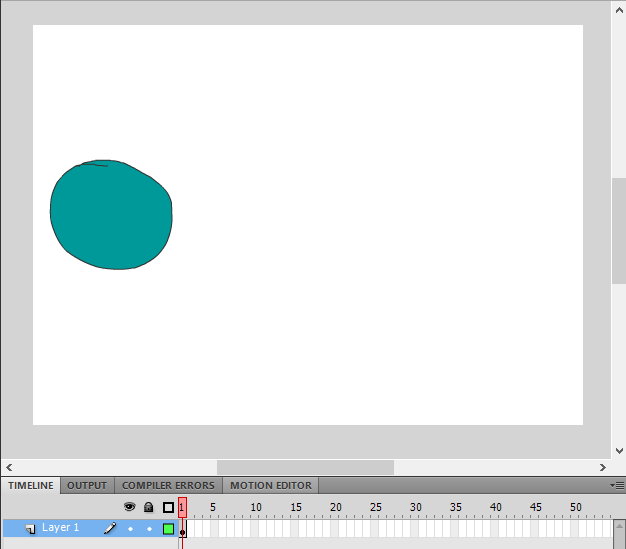Click frame 35 on the timeline ruler
This screenshot has height=549, width=626.
click(456, 507)
